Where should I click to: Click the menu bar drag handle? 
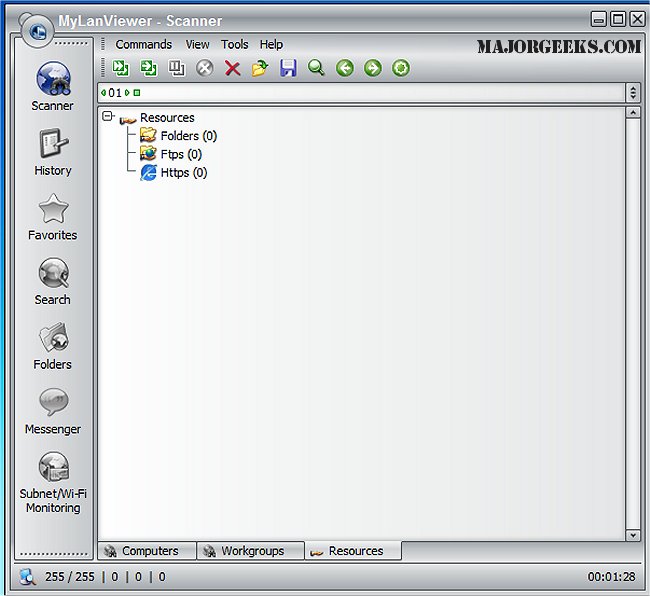(x=103, y=44)
